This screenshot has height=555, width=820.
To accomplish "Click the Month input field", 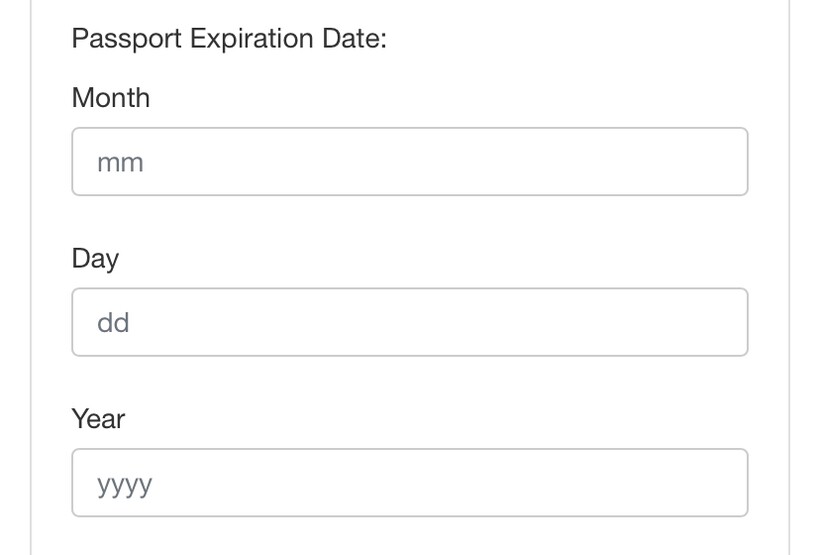I will [410, 162].
